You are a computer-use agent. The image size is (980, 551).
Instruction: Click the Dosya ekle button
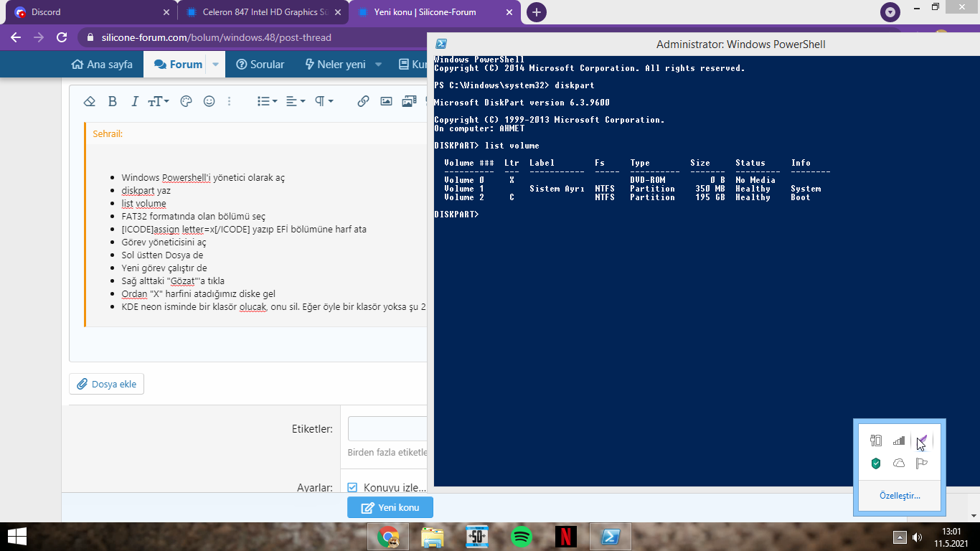pyautogui.click(x=107, y=384)
